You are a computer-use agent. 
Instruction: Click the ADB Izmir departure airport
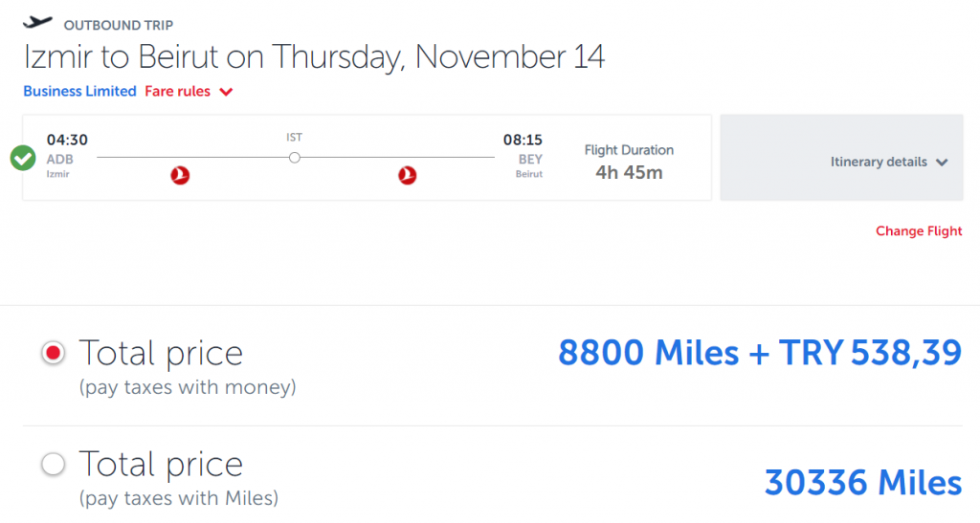pyautogui.click(x=60, y=164)
